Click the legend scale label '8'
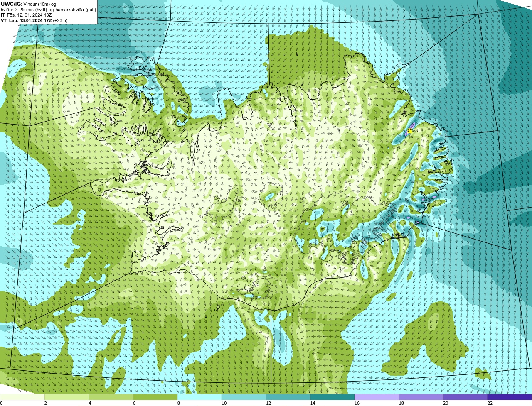 click(x=179, y=403)
